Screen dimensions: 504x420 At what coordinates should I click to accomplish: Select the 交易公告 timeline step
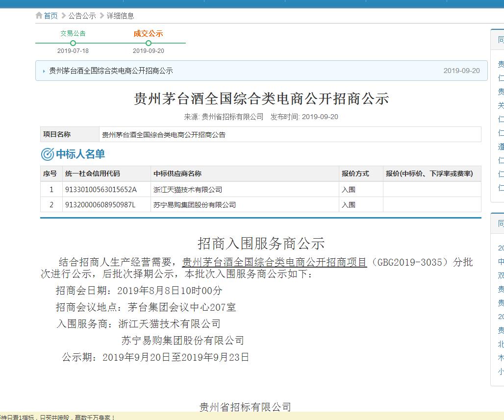pos(73,33)
